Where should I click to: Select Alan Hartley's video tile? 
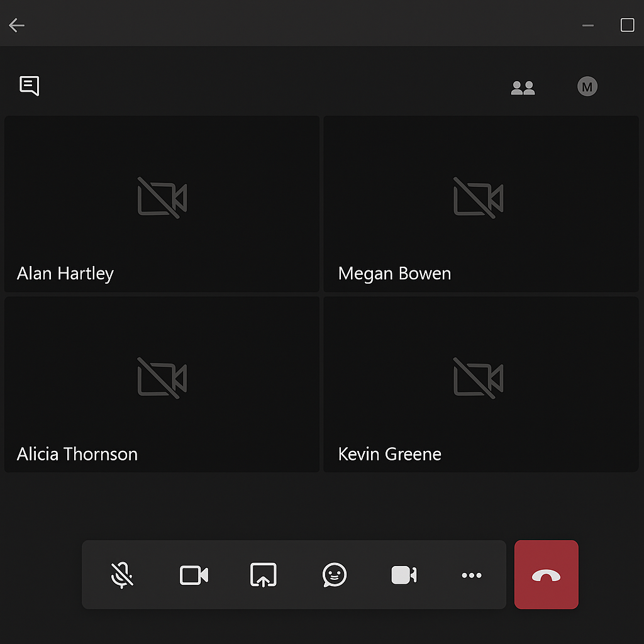[x=162, y=204]
